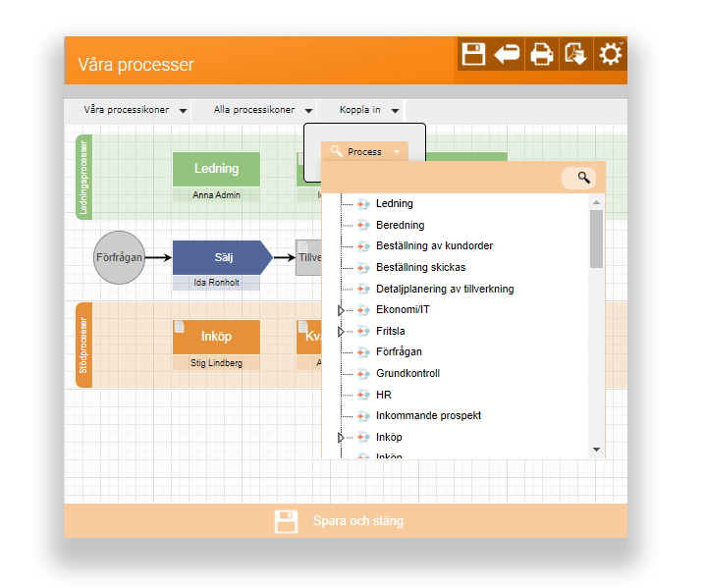This screenshot has width=705, height=588.
Task: Expand the Fritsla tree node
Action: [x=341, y=332]
